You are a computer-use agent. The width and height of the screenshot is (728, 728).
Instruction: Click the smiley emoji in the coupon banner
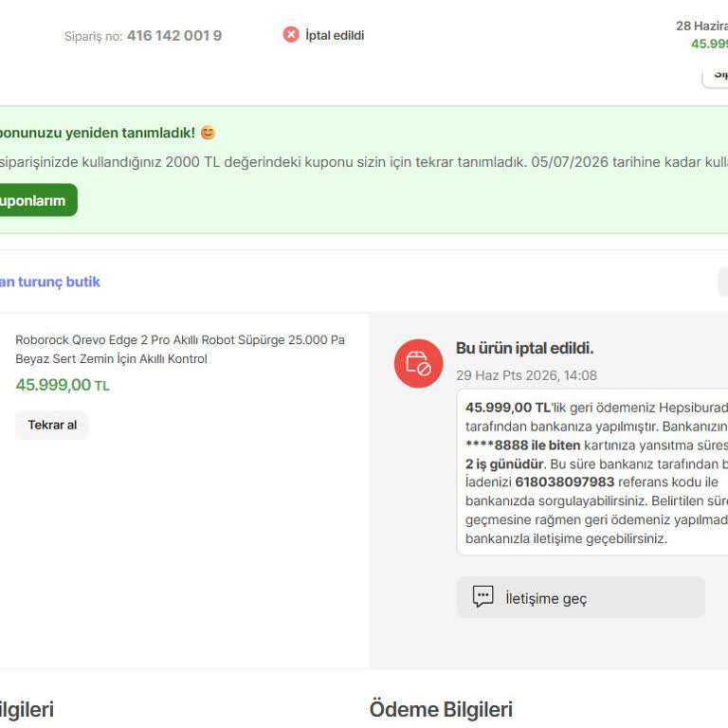pos(208,133)
